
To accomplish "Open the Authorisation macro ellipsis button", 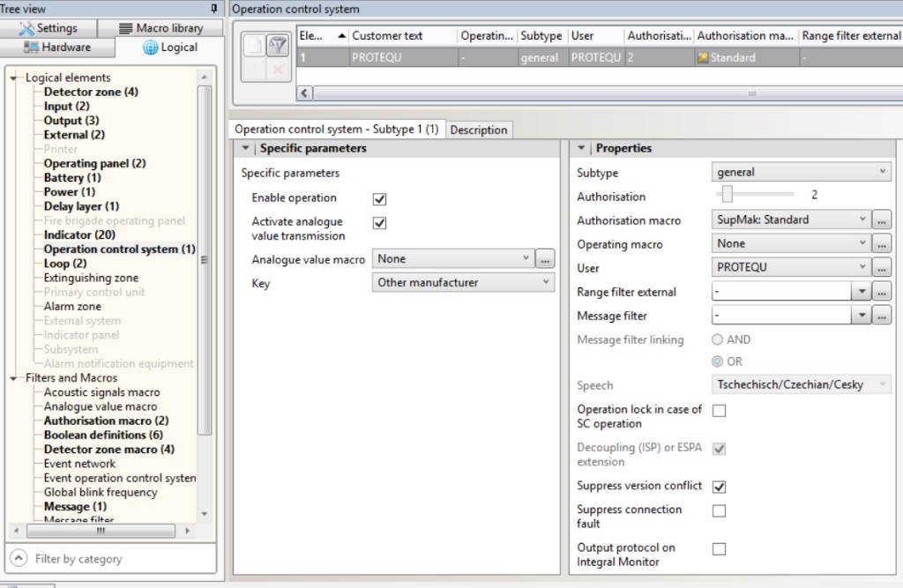I will pyautogui.click(x=882, y=220).
